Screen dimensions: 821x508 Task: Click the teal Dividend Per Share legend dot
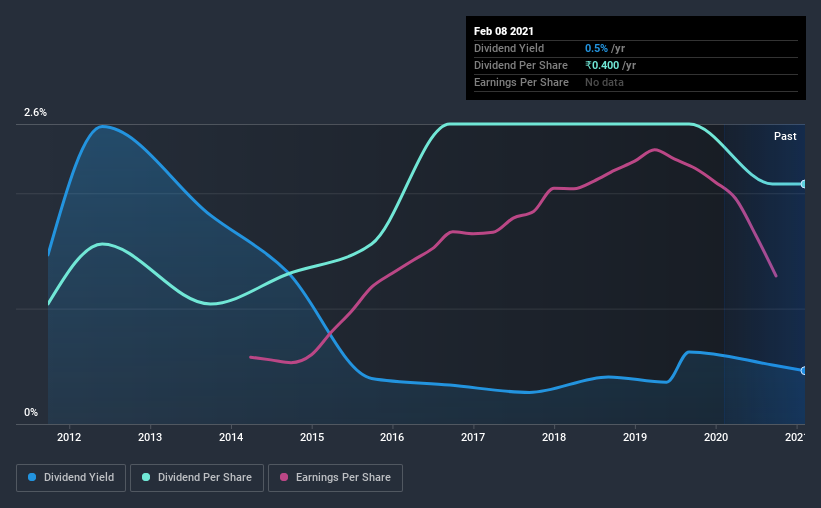[x=146, y=477]
